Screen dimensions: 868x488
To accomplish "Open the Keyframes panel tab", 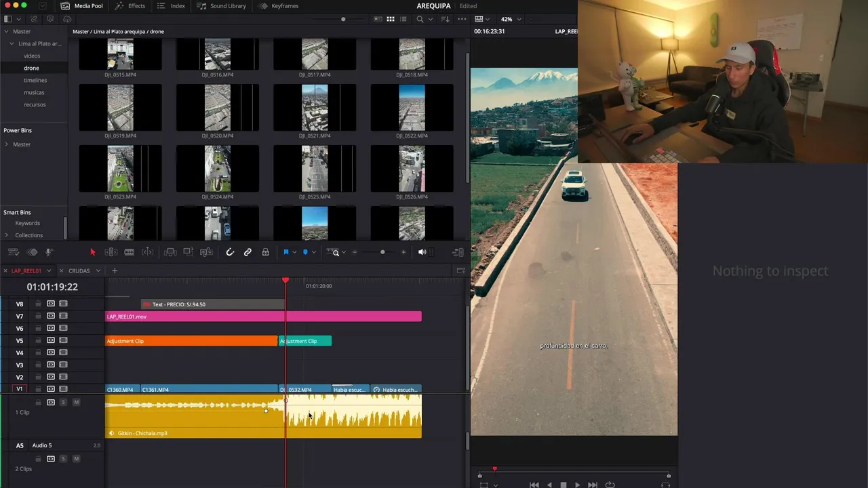I will click(x=279, y=6).
